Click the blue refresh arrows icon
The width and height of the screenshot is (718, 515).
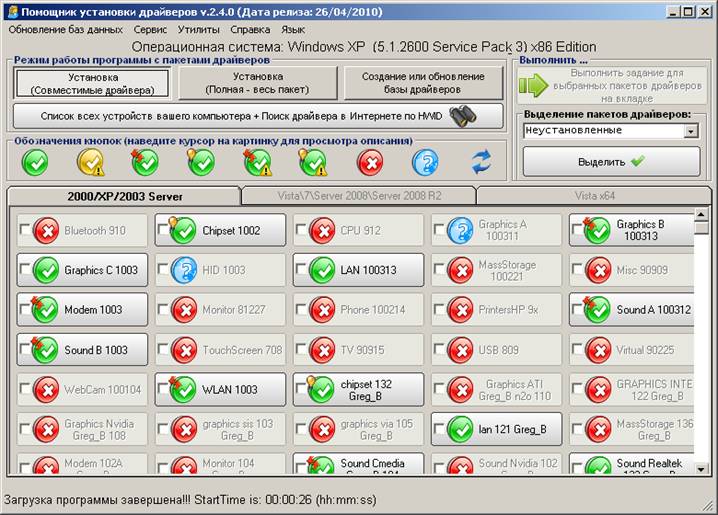482,161
